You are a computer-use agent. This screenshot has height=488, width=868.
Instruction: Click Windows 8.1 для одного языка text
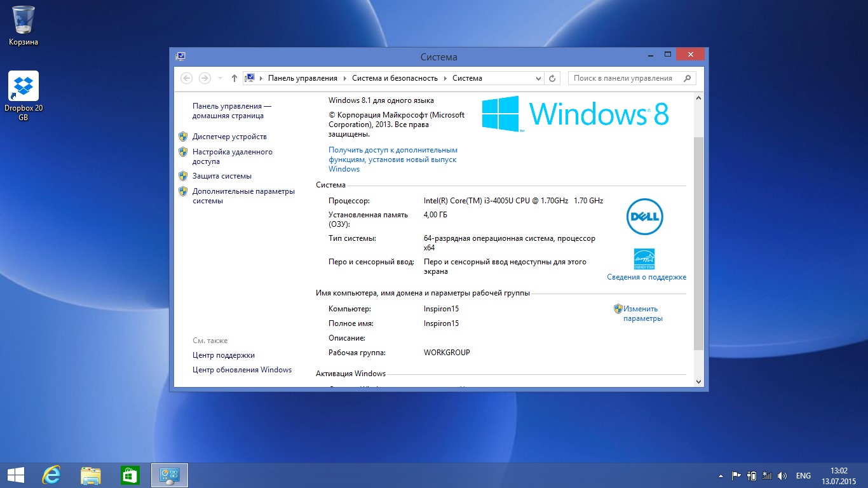click(x=381, y=100)
